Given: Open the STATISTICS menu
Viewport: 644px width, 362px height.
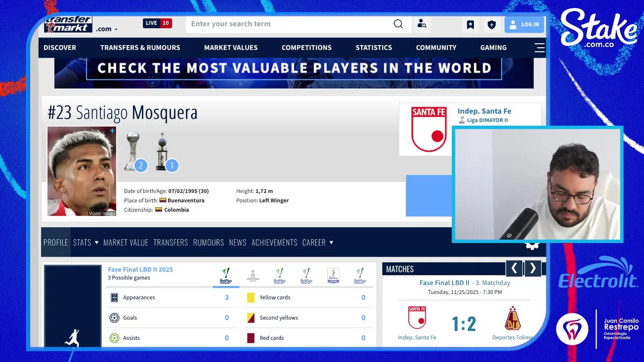Looking at the screenshot, I should (374, 48).
